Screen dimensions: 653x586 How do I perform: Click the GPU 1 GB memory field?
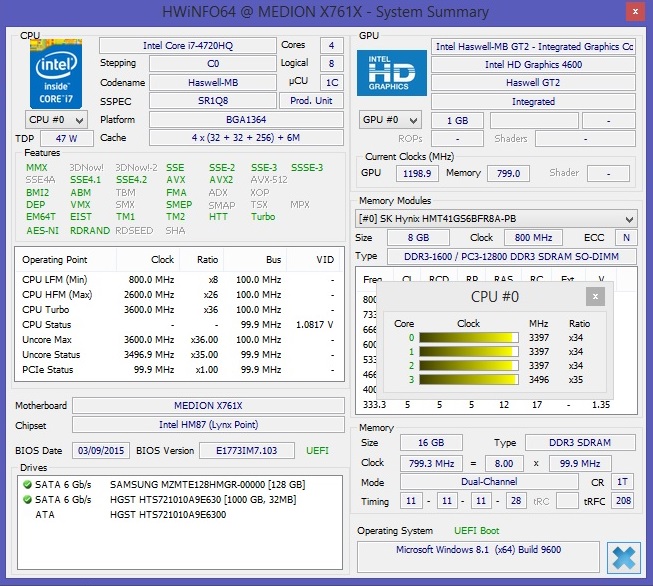point(457,121)
